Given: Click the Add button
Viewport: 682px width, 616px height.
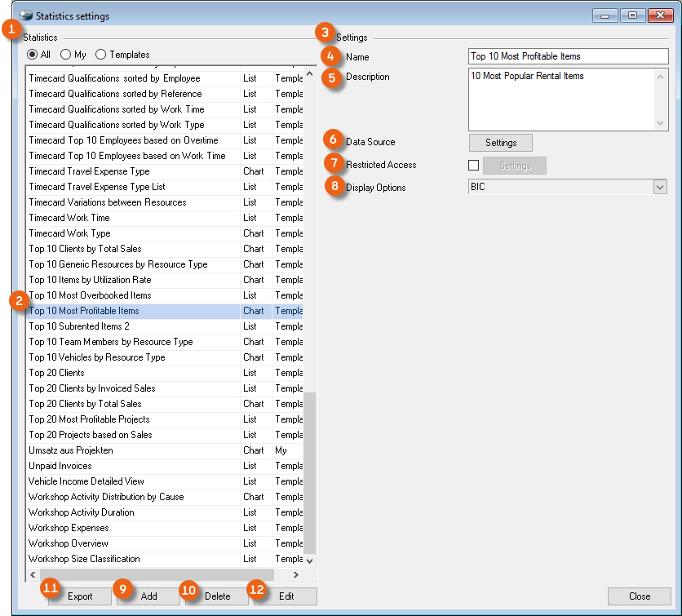Looking at the screenshot, I should 148,596.
